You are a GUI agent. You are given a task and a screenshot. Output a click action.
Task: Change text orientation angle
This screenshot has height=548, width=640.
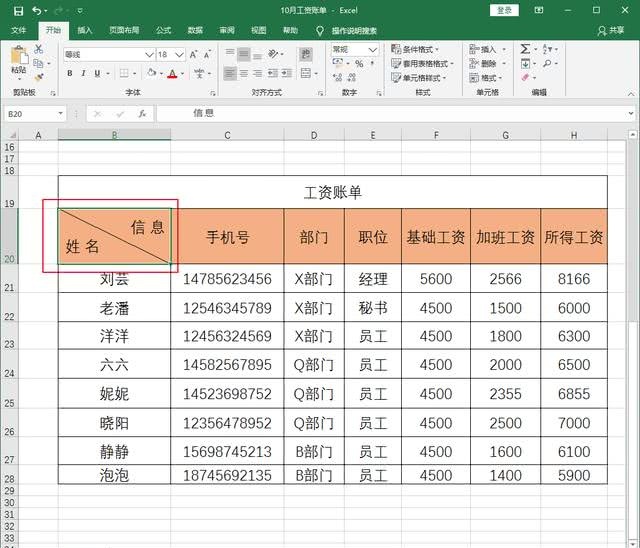[273, 54]
